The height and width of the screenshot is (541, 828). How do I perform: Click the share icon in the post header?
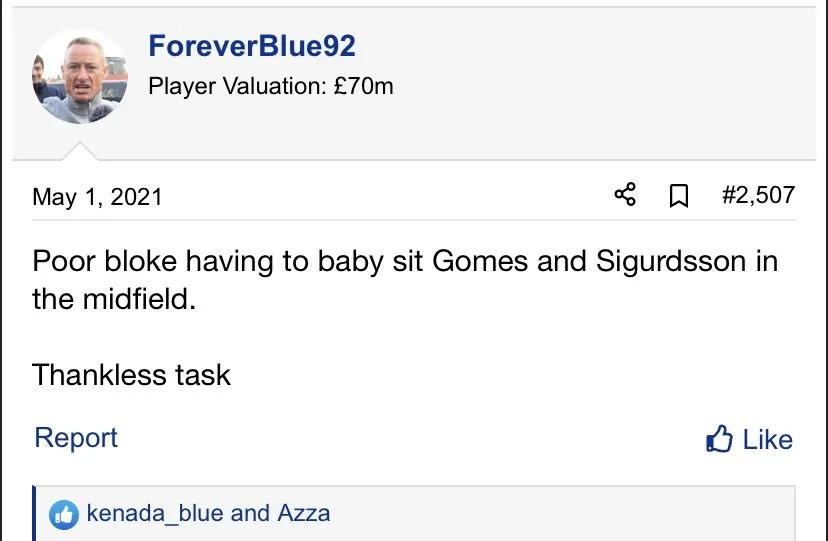[x=625, y=195]
